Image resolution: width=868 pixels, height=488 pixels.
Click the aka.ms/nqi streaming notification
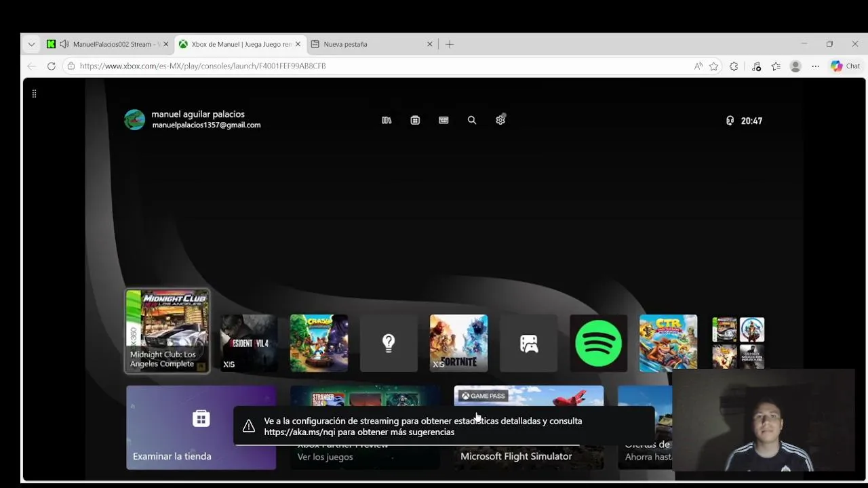tap(444, 426)
